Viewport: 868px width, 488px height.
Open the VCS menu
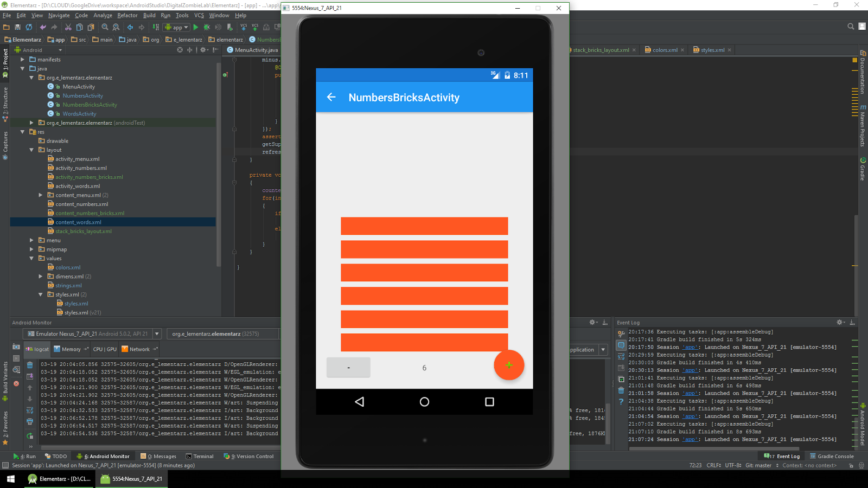199,15
